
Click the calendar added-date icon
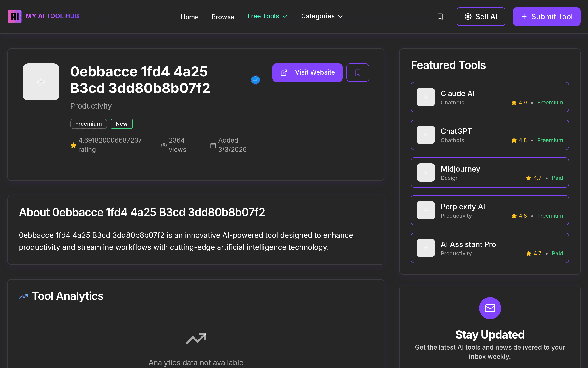(213, 145)
